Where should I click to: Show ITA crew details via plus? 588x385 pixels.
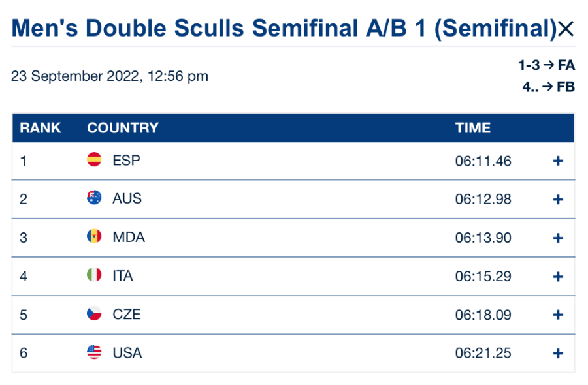click(558, 276)
